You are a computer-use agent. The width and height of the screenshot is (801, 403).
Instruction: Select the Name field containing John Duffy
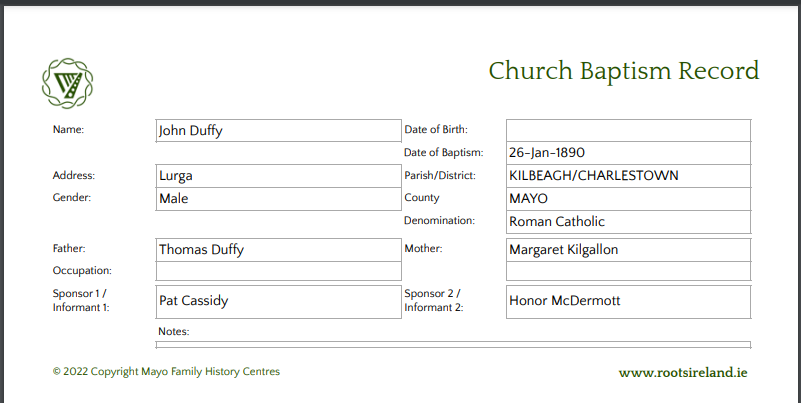pos(278,130)
